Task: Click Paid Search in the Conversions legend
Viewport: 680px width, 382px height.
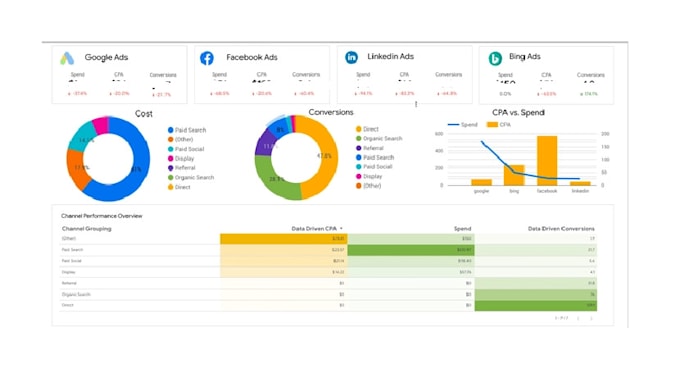Action: click(x=375, y=158)
